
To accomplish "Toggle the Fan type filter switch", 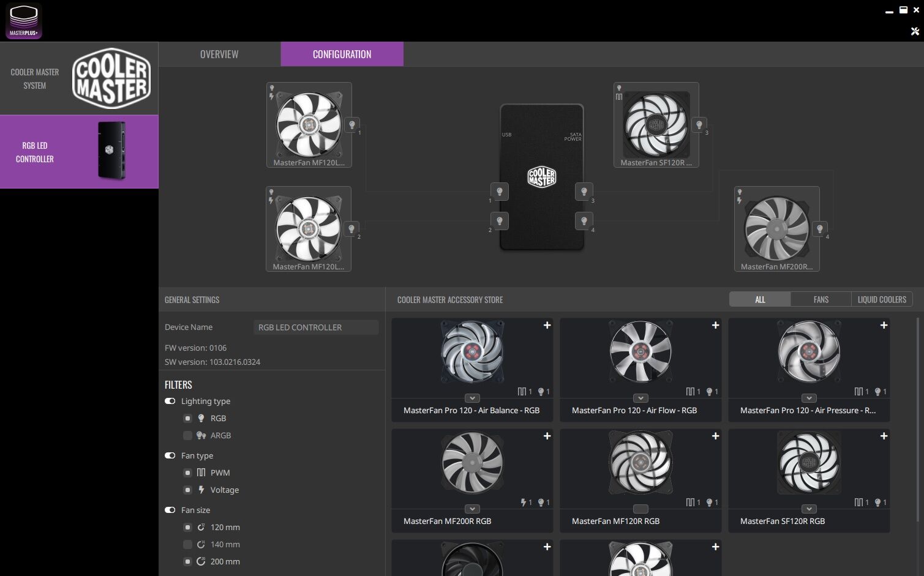I will coord(170,455).
